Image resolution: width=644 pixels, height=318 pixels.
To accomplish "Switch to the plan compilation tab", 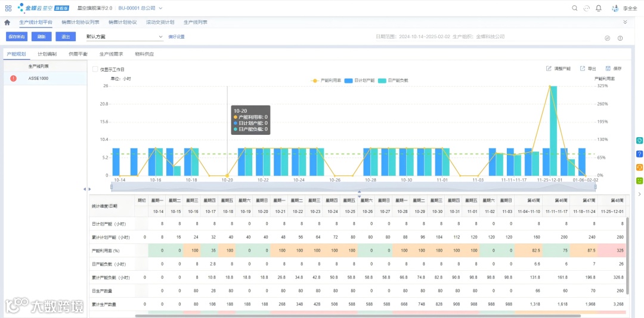I will pyautogui.click(x=47, y=54).
